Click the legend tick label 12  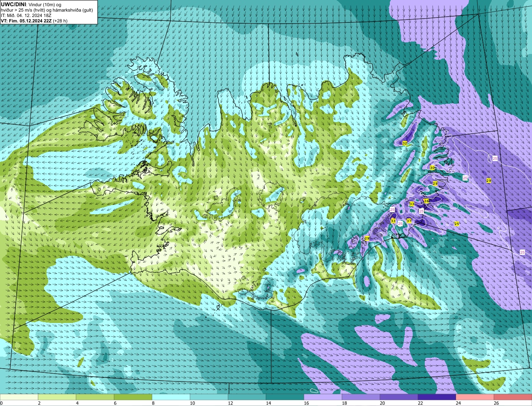tap(230, 403)
